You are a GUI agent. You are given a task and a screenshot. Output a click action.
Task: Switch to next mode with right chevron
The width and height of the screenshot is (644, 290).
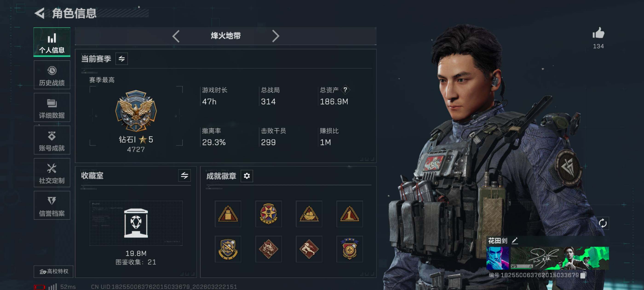click(x=275, y=36)
